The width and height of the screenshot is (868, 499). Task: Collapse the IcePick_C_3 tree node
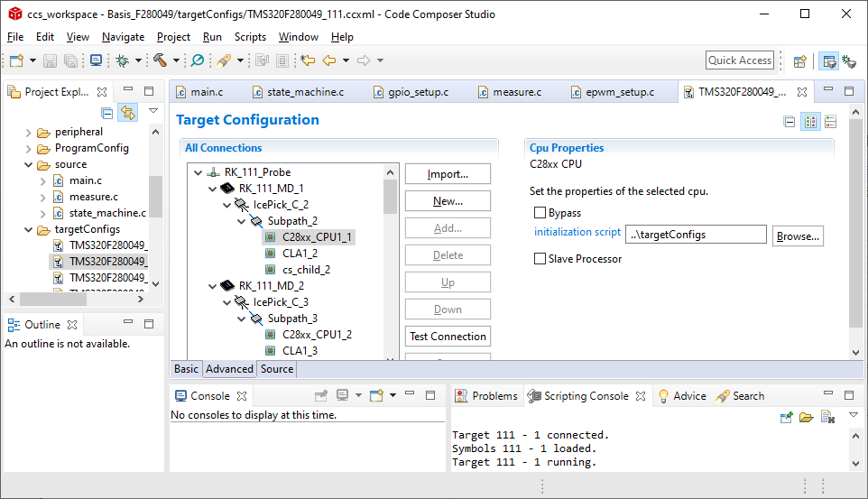point(227,302)
